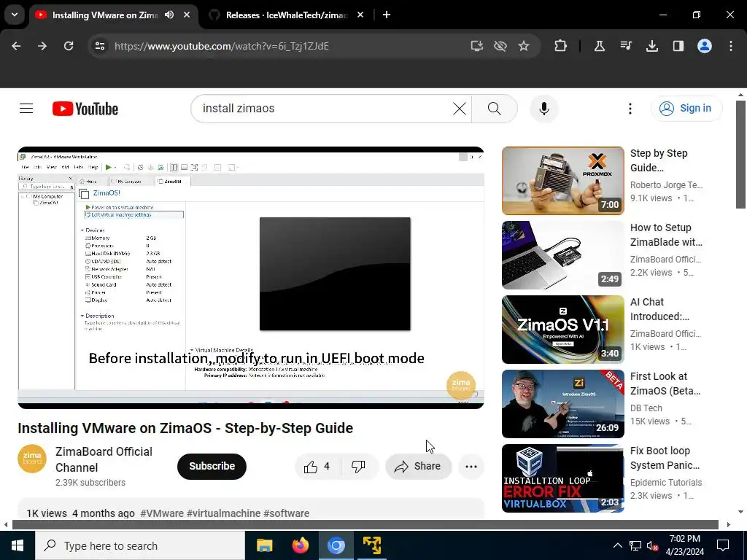Mute the Installing VMware tab audio
The image size is (747, 560).
[x=169, y=15]
